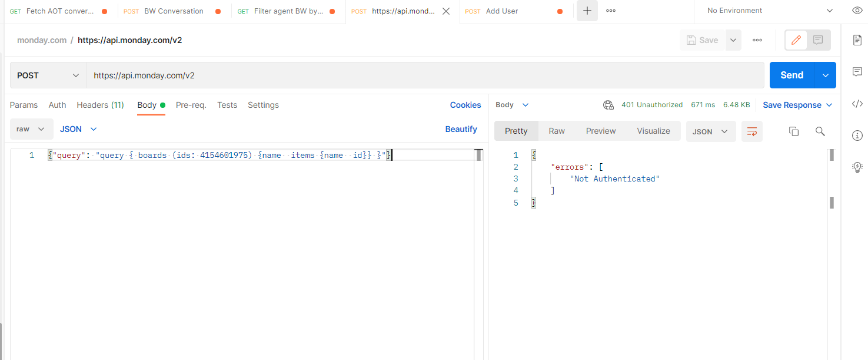Screen dimensions: 868x360
Task: Select Raw response view
Action: click(x=557, y=131)
